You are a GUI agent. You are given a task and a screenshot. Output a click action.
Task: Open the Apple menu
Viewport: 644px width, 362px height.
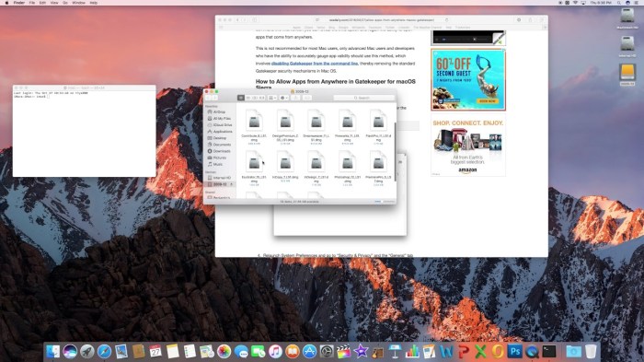click(6, 3)
